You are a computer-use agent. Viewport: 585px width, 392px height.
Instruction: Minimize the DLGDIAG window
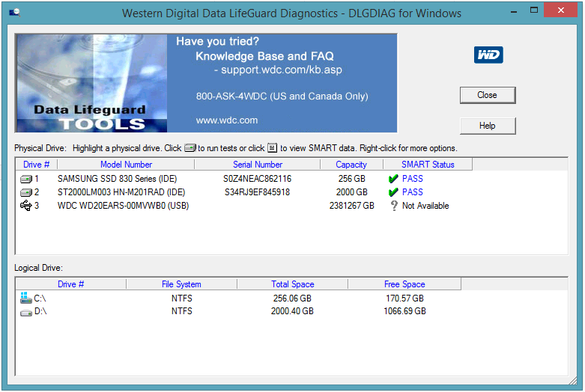514,12
